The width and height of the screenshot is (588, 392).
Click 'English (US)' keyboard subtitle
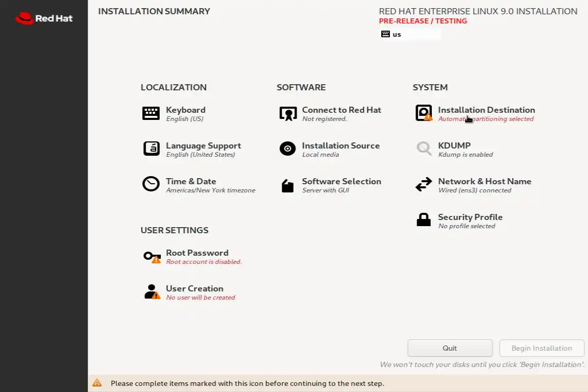(x=184, y=119)
